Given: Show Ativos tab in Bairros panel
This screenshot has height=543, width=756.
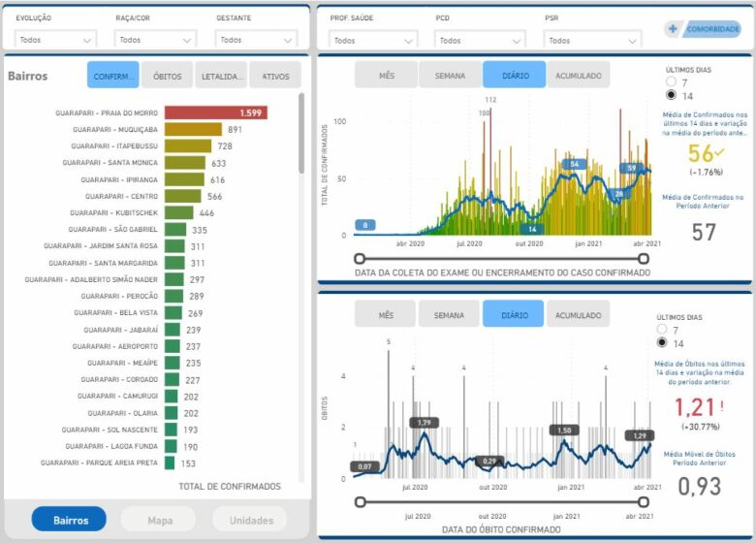Looking at the screenshot, I should (275, 76).
